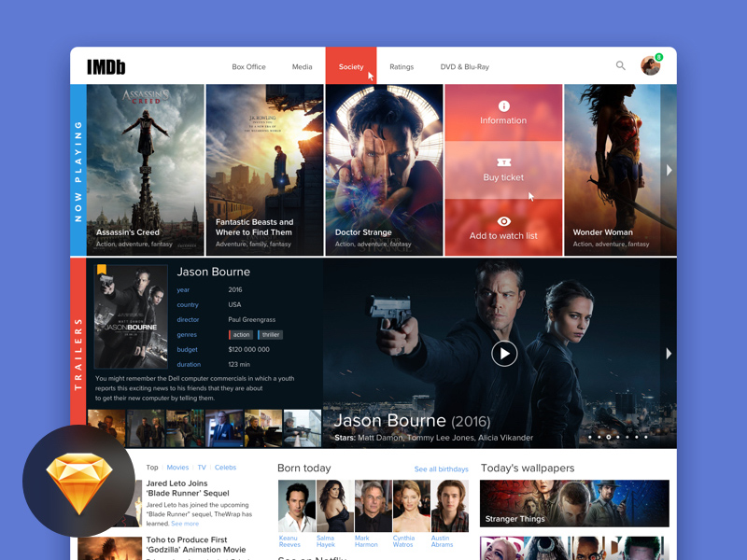Open the user profile avatar

click(650, 65)
